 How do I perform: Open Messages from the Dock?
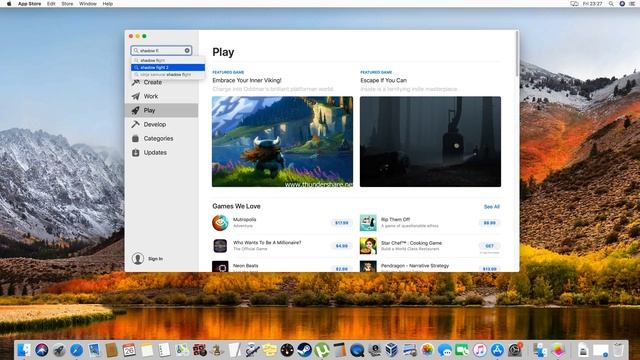pyautogui.click(x=444, y=350)
